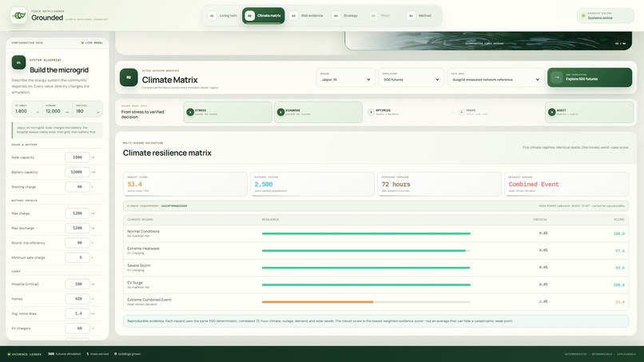Click the Stress step number circle
644x362 pixels.
point(190,112)
